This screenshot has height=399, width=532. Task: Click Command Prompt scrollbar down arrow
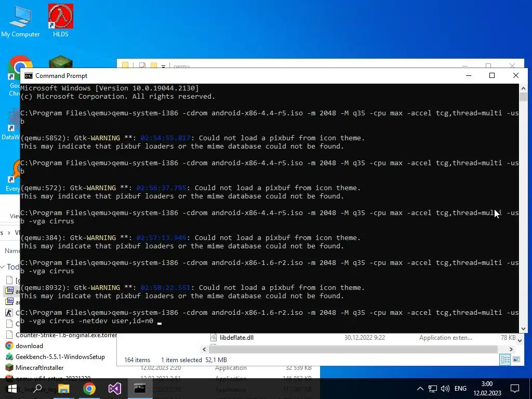point(523,328)
